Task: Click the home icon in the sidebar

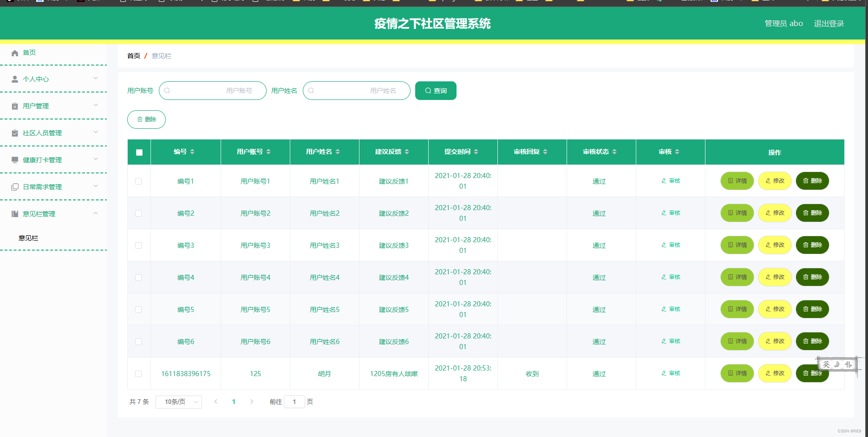Action: click(x=15, y=53)
